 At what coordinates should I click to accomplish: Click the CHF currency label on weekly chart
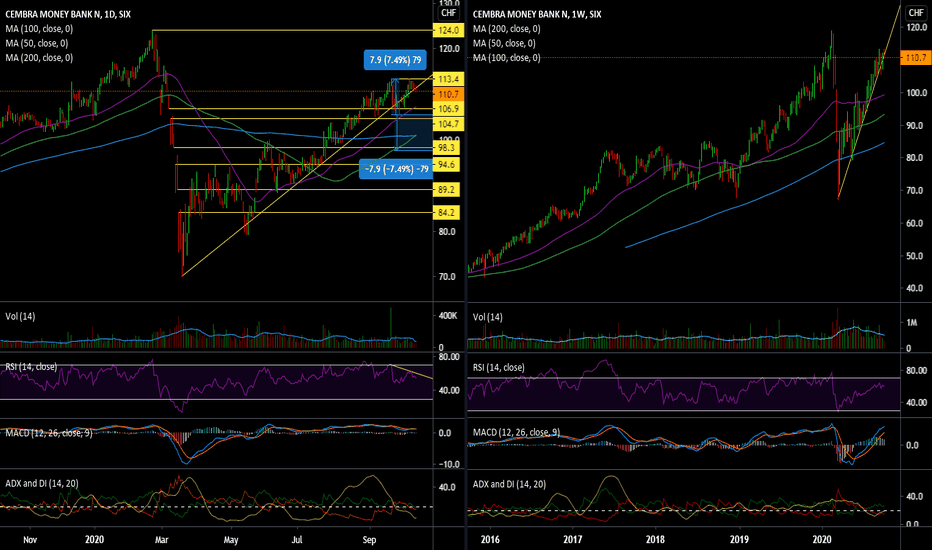916,12
